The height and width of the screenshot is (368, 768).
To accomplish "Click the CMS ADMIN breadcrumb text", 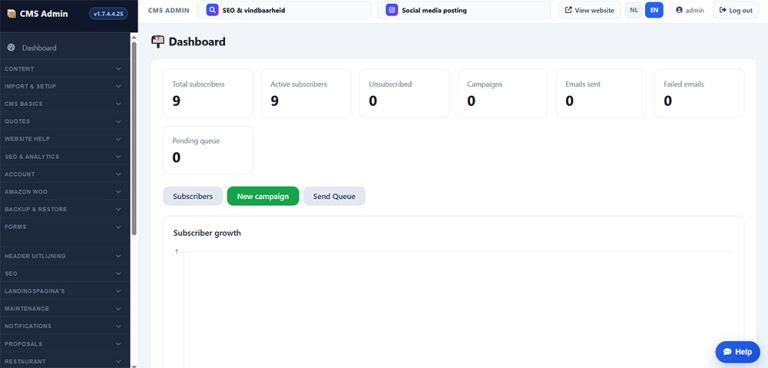I will (x=168, y=10).
